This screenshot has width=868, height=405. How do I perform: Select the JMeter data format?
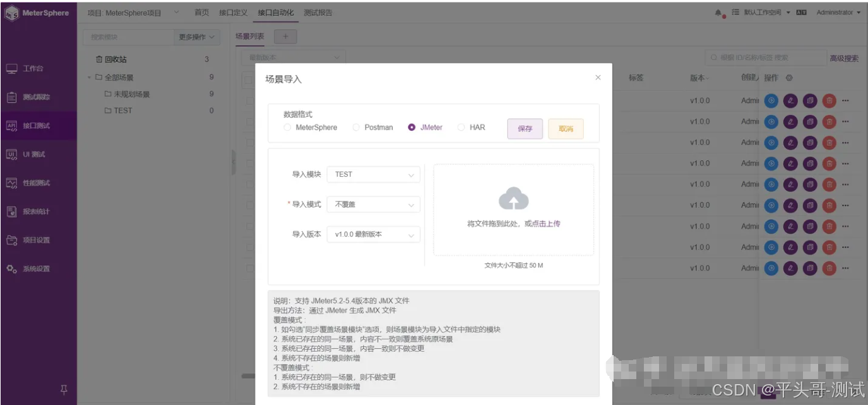(425, 128)
